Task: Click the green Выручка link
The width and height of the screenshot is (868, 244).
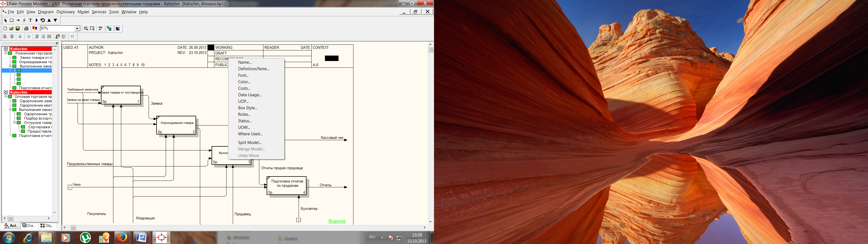Action: click(337, 221)
